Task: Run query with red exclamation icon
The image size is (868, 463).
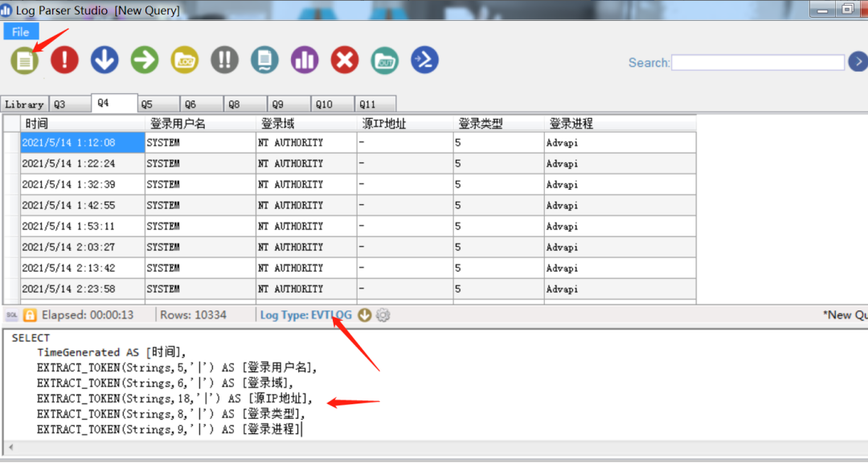Action: (64, 60)
